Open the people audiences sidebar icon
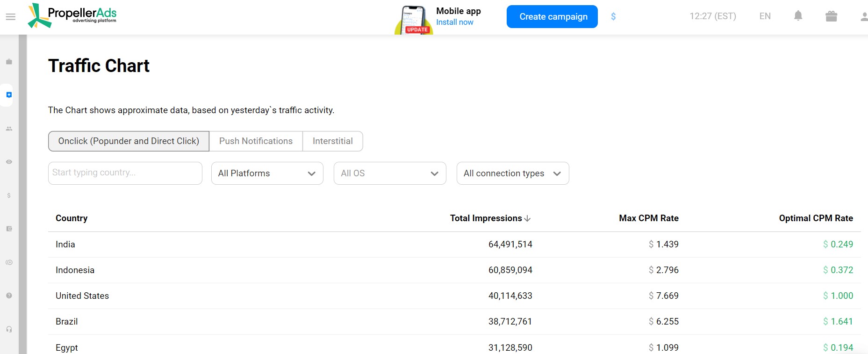 [x=9, y=129]
